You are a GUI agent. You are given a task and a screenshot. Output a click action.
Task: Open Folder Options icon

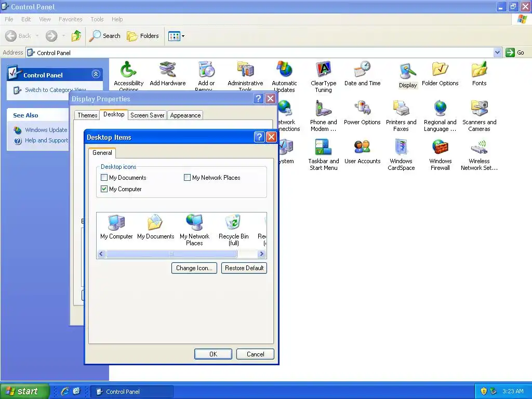click(440, 73)
